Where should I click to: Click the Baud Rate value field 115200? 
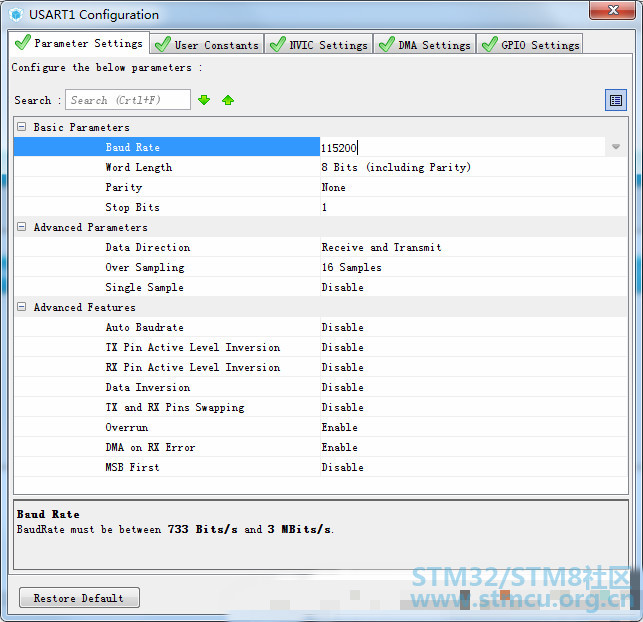[x=462, y=147]
